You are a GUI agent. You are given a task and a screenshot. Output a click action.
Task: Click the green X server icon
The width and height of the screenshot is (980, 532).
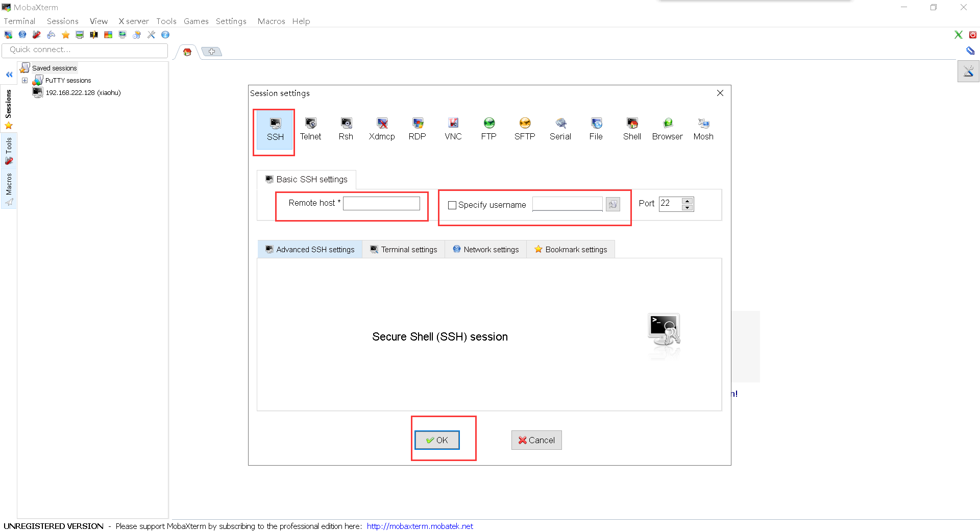[959, 35]
